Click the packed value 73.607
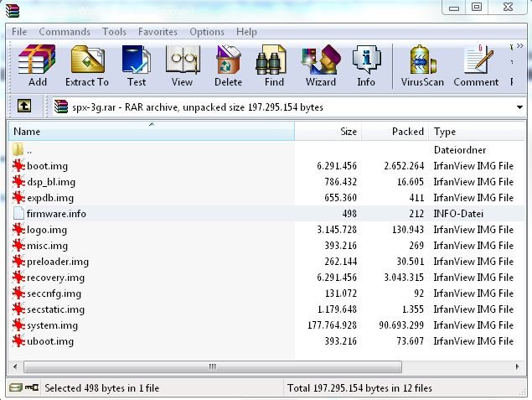Image resolution: width=532 pixels, height=400 pixels. [x=411, y=341]
